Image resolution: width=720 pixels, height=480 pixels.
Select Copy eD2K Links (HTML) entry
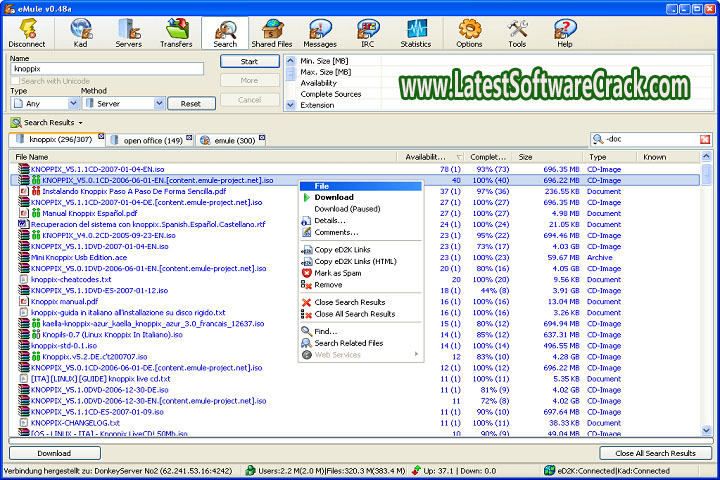(x=360, y=261)
